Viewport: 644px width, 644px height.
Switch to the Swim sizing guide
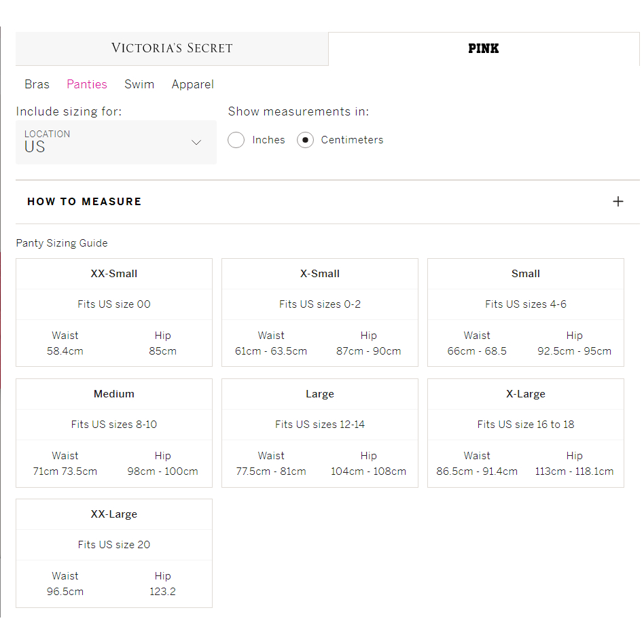tap(139, 84)
